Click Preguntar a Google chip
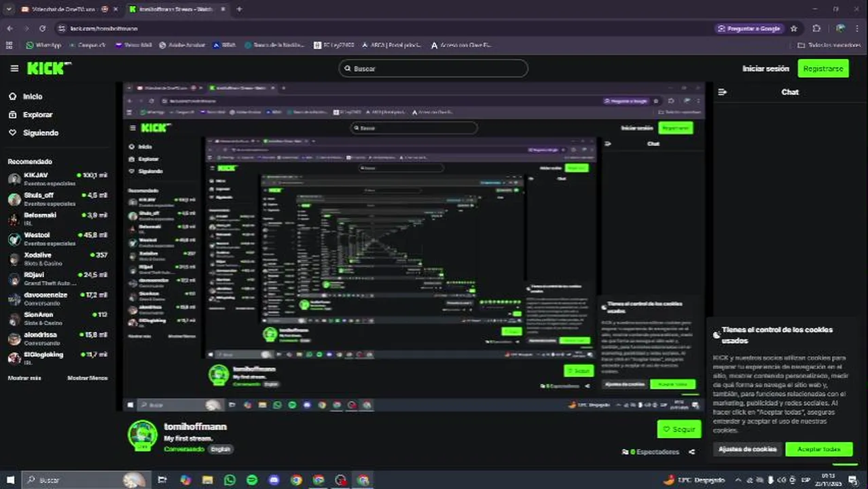This screenshot has height=489, width=868. [x=750, y=29]
